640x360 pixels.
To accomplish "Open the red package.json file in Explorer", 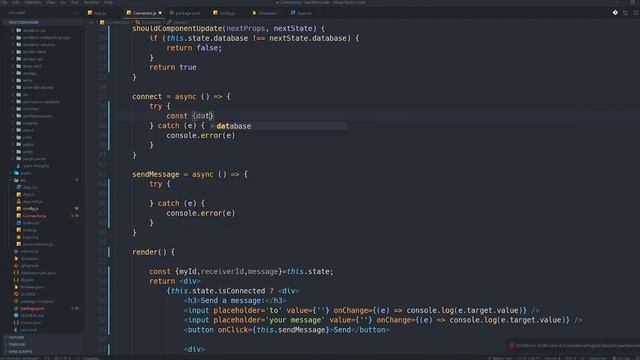I will click(x=32, y=309).
